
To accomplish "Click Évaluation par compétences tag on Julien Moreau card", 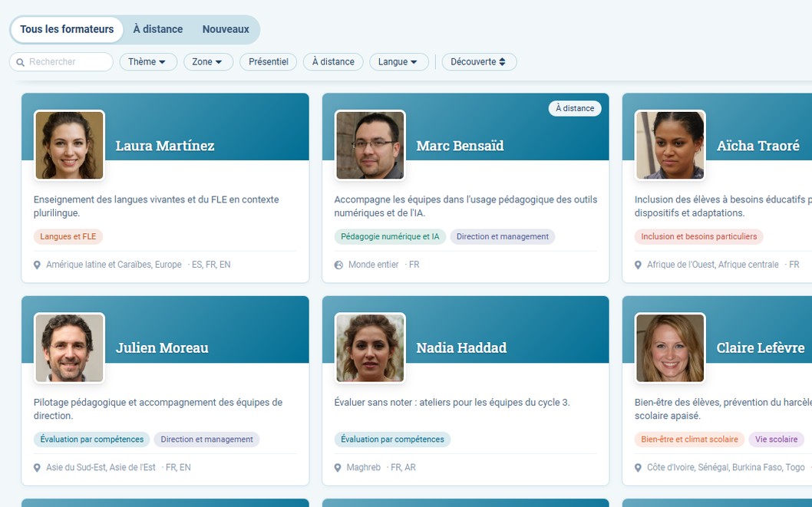I will click(92, 440).
